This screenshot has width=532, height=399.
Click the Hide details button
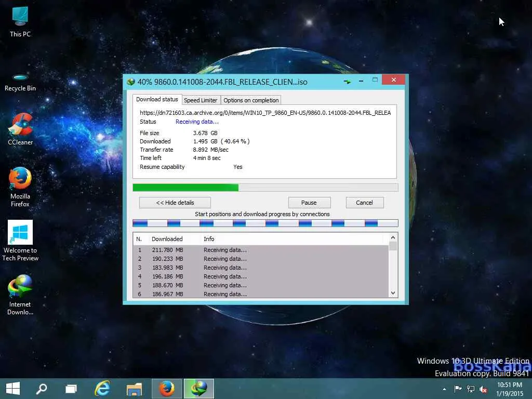tap(175, 203)
